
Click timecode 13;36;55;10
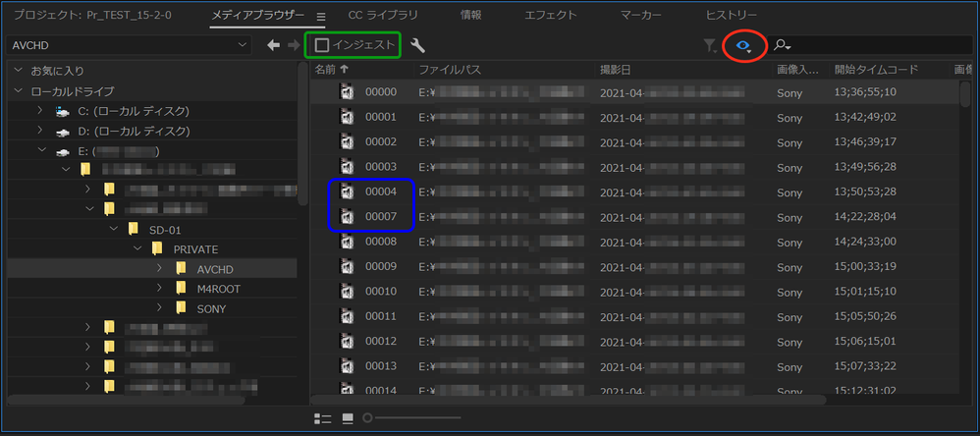pos(866,92)
